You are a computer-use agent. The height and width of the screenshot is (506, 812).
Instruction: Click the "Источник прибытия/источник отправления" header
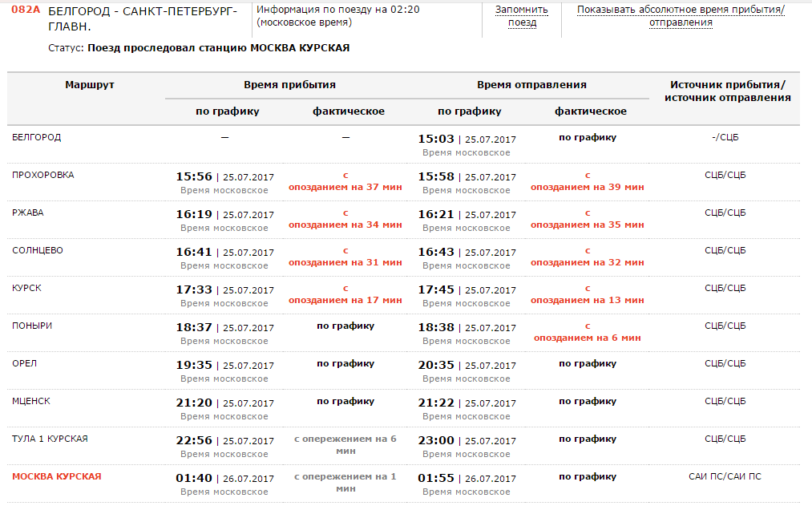click(727, 91)
